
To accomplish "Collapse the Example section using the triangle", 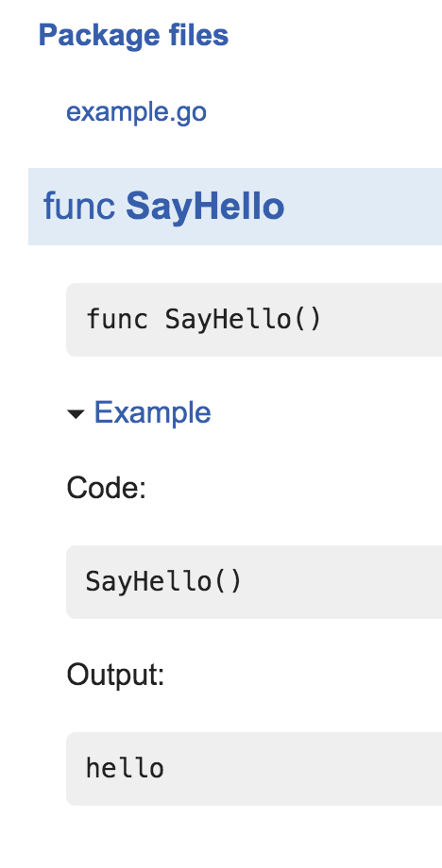I will (x=76, y=413).
